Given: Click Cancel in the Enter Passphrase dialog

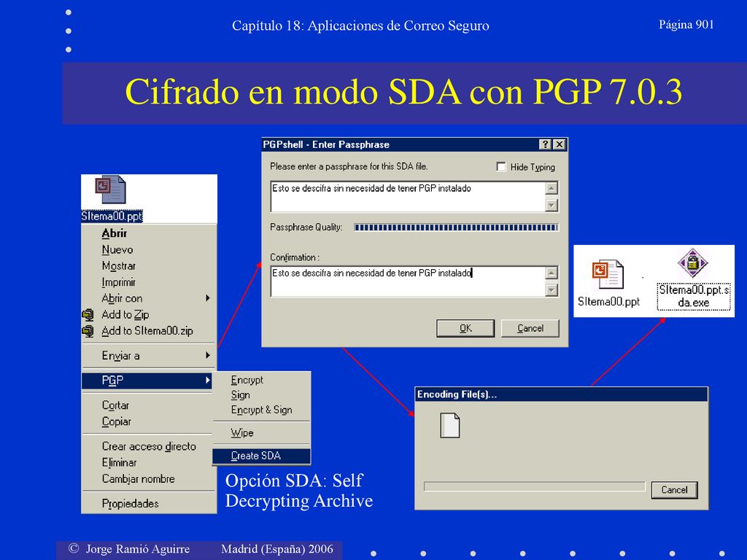Looking at the screenshot, I should click(x=530, y=328).
